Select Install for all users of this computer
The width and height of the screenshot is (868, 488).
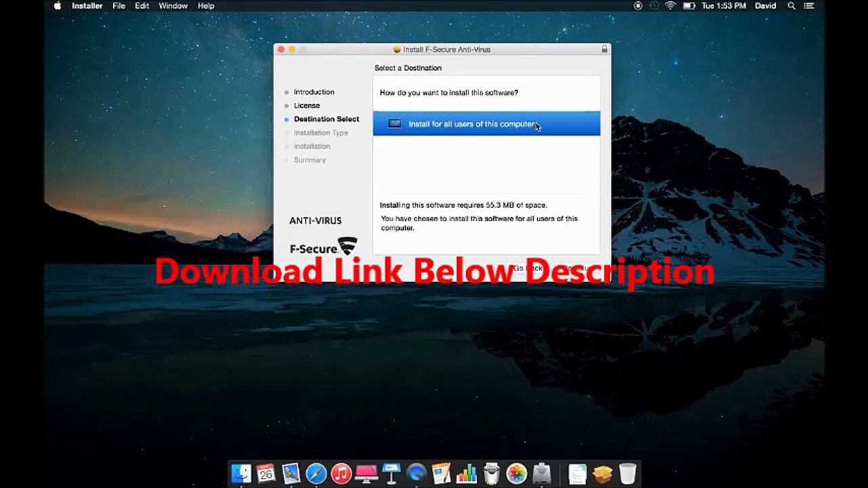487,124
